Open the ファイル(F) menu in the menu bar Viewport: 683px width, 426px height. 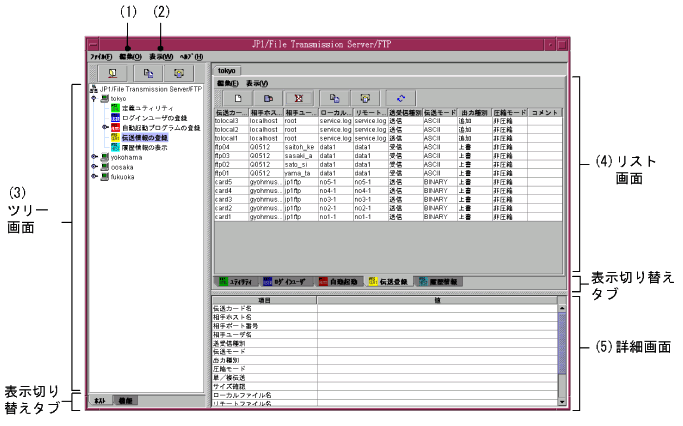(x=100, y=57)
